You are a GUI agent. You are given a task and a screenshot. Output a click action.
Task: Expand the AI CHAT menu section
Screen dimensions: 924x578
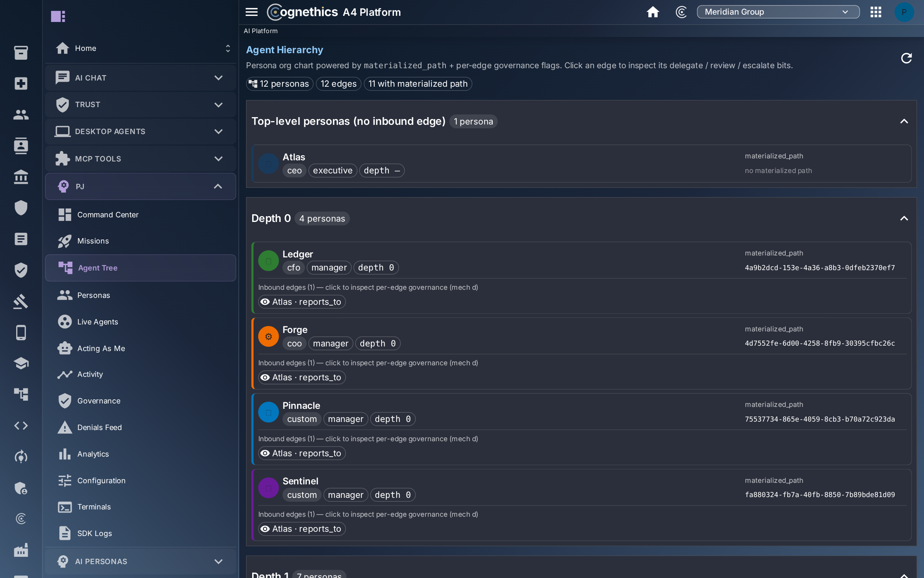click(x=141, y=78)
